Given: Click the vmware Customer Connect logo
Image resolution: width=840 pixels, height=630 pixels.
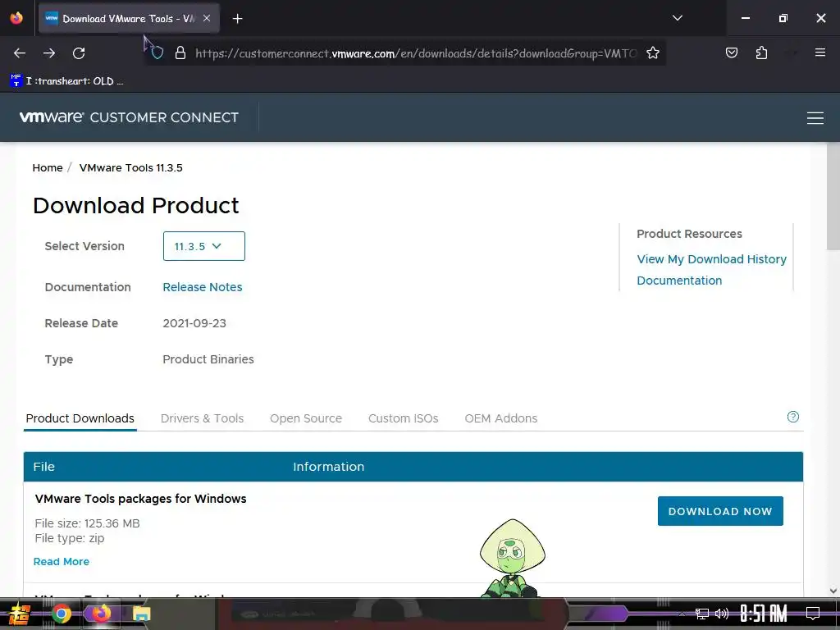Looking at the screenshot, I should pyautogui.click(x=129, y=117).
